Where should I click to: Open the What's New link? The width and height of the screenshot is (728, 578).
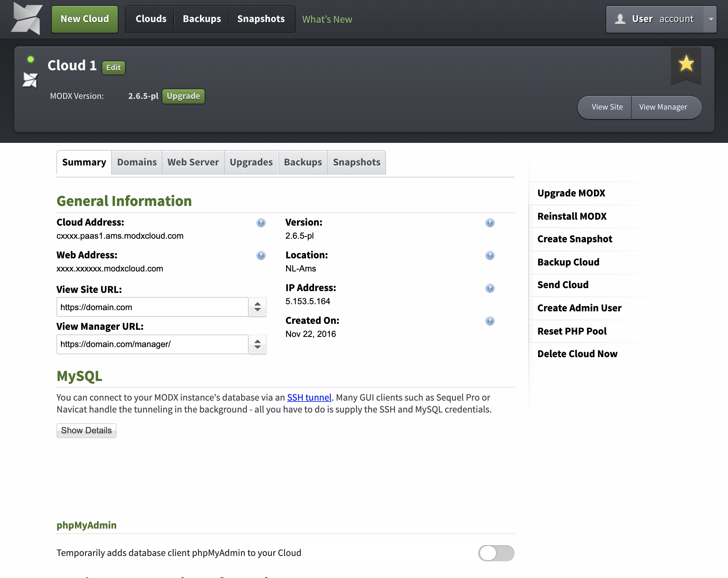(x=327, y=19)
